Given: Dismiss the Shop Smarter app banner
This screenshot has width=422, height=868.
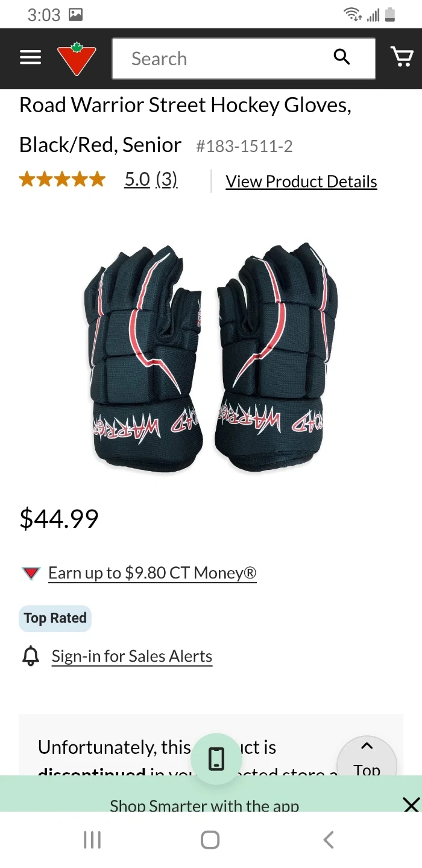Looking at the screenshot, I should point(411,805).
